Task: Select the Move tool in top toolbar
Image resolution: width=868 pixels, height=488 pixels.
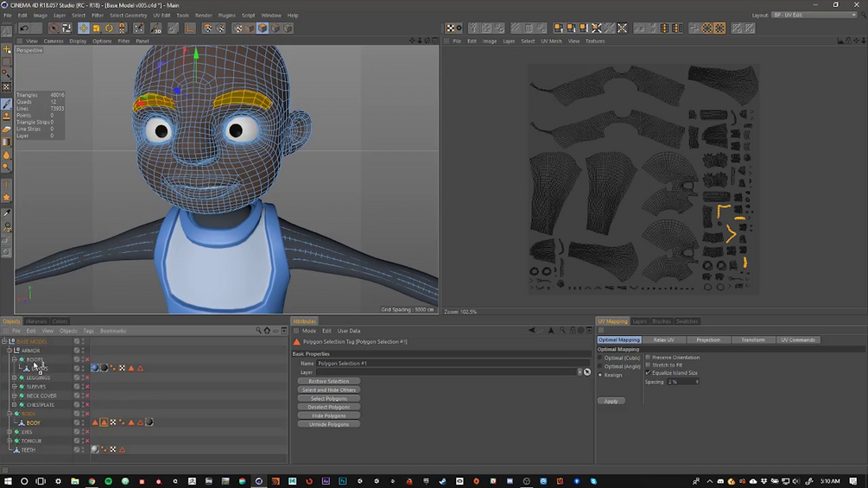Action: 84,29
